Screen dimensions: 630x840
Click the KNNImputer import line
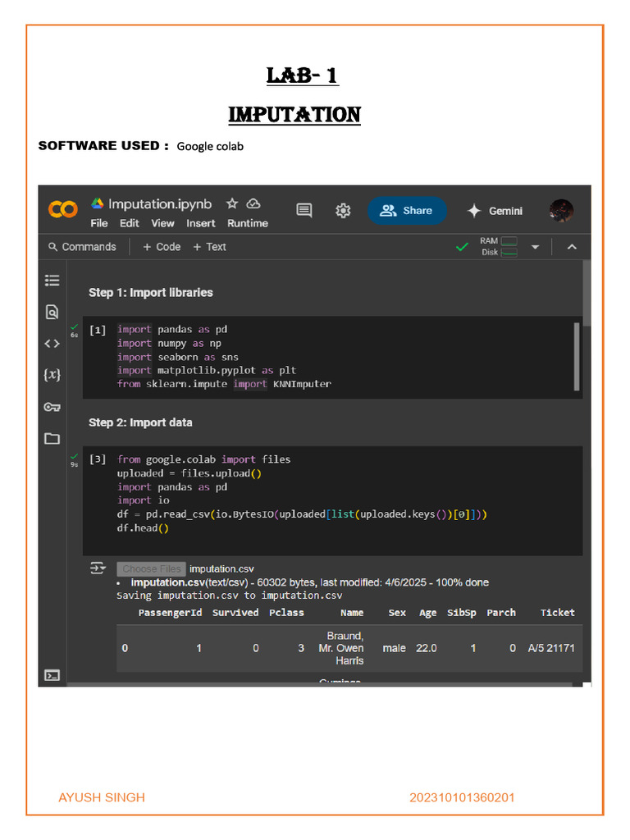click(x=224, y=384)
